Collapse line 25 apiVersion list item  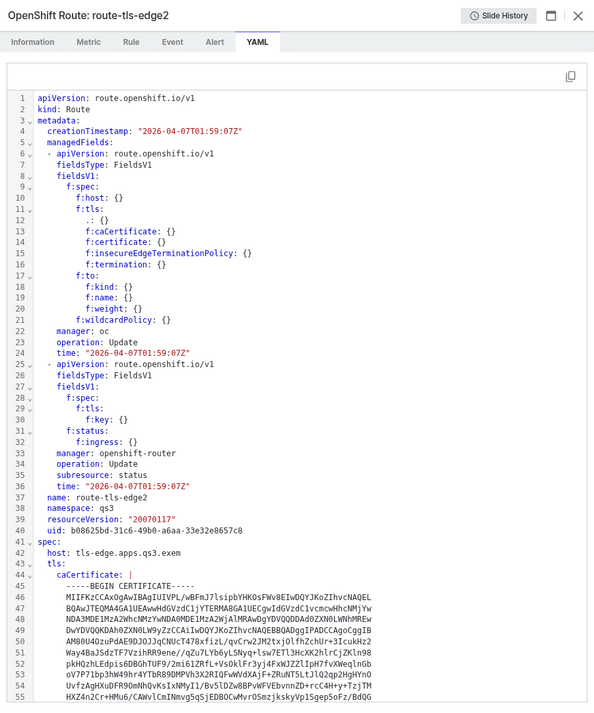(x=30, y=365)
